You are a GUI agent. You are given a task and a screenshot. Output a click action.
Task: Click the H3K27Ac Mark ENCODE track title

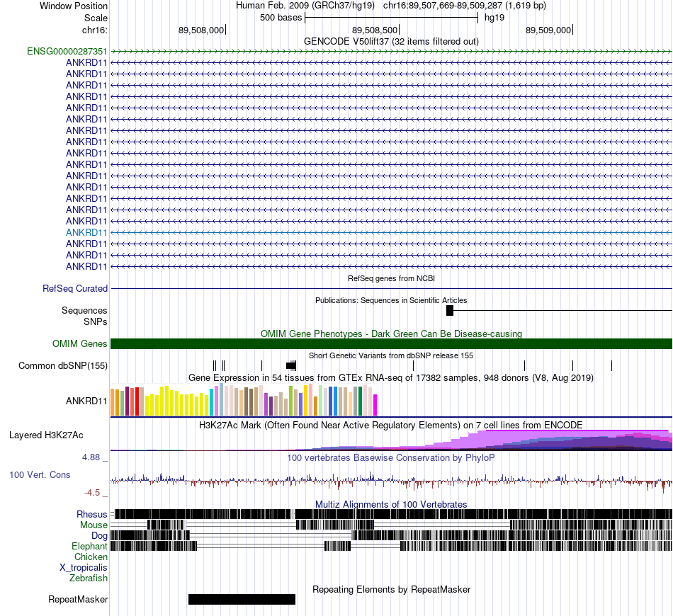(x=392, y=426)
